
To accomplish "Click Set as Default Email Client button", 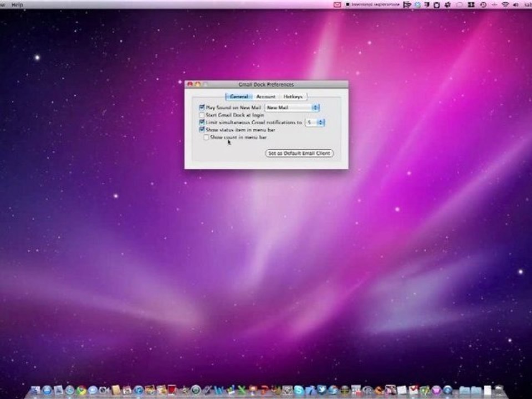I will [x=299, y=154].
